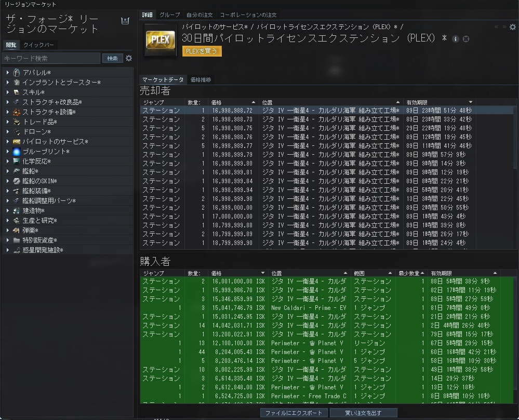Click the region market station icon
The height and width of the screenshot is (420, 519).
[125, 21]
